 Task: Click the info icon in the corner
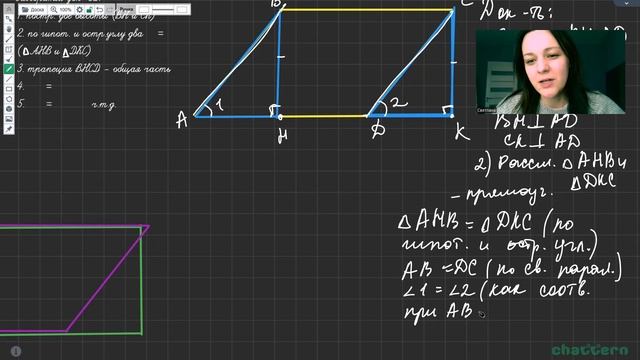[x=16, y=351]
